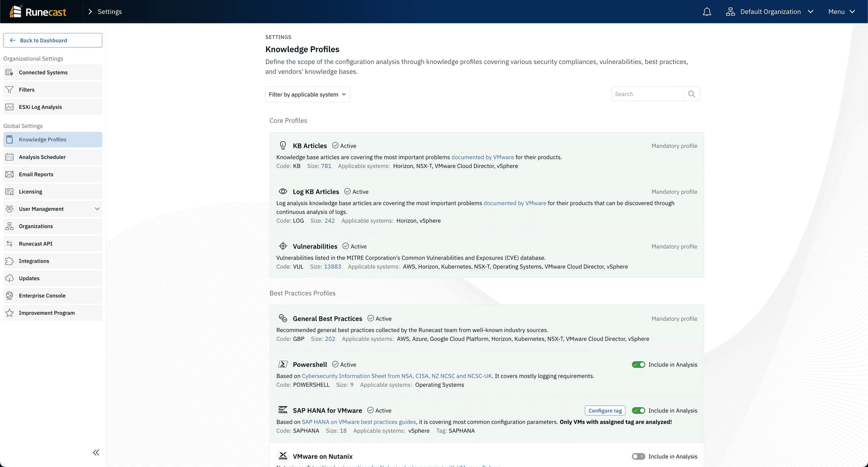The width and height of the screenshot is (868, 467).
Task: Collapse the sidebar with double chevron
Action: 96,452
